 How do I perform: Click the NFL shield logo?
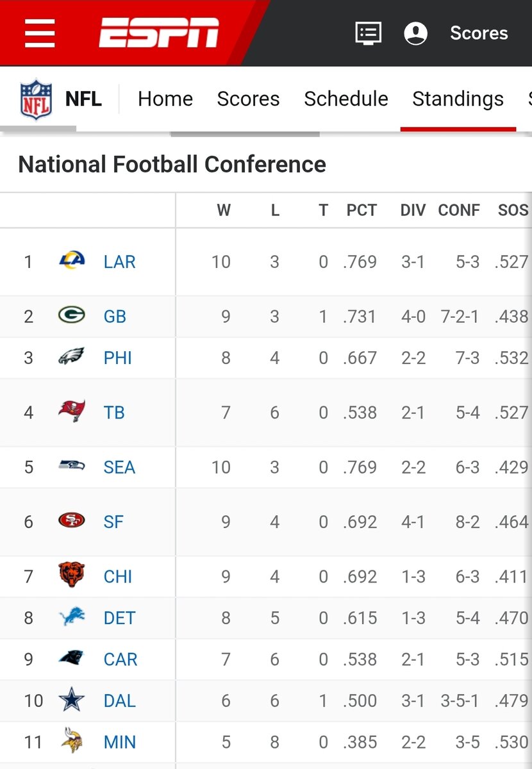point(36,98)
